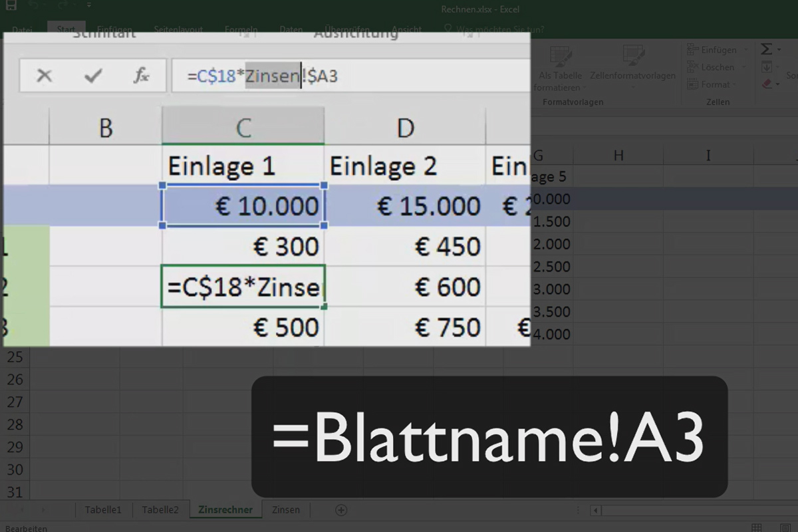This screenshot has height=532, width=798.
Task: Click the Einfügen insert cells icon
Action: pos(692,49)
